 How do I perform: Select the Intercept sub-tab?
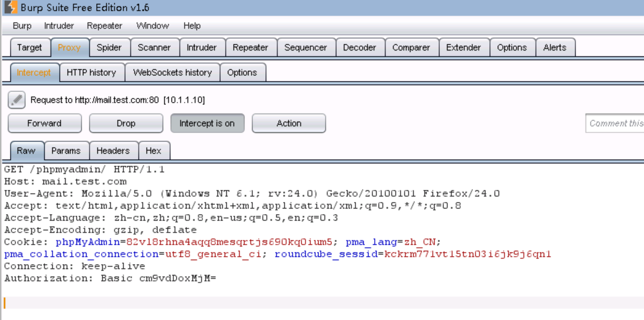click(34, 73)
